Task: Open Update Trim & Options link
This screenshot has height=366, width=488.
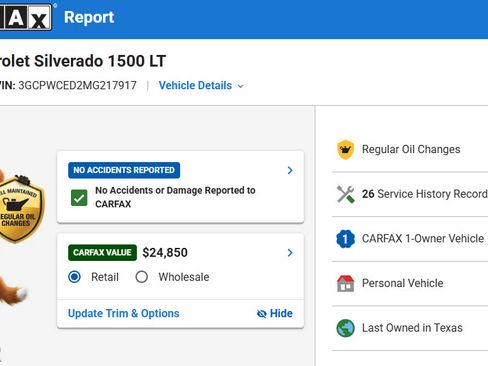Action: click(124, 313)
